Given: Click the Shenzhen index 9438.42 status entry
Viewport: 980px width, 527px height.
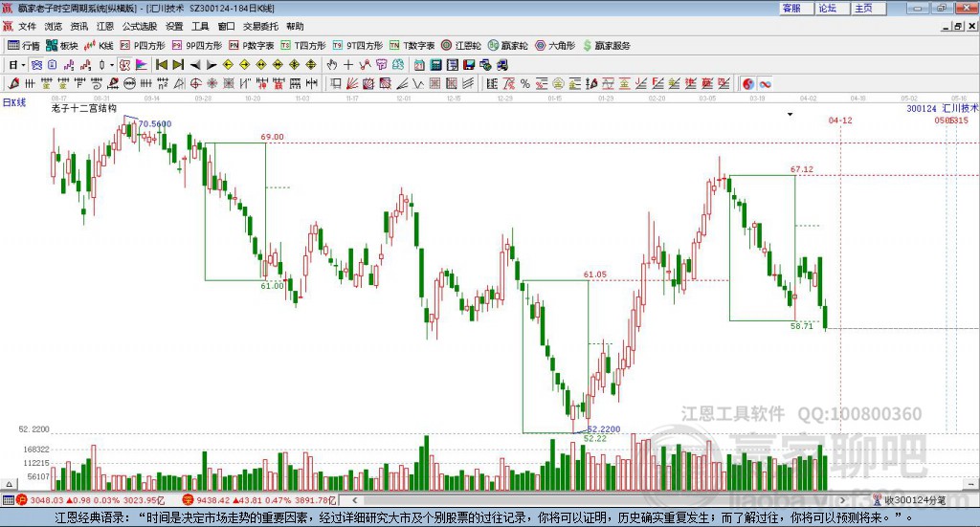Looking at the screenshot, I should coord(259,500).
